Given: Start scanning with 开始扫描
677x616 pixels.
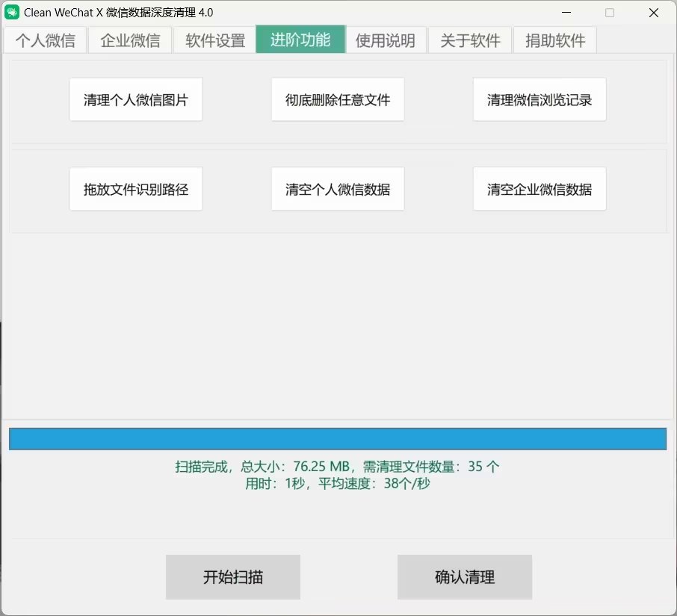Looking at the screenshot, I should click(x=233, y=577).
